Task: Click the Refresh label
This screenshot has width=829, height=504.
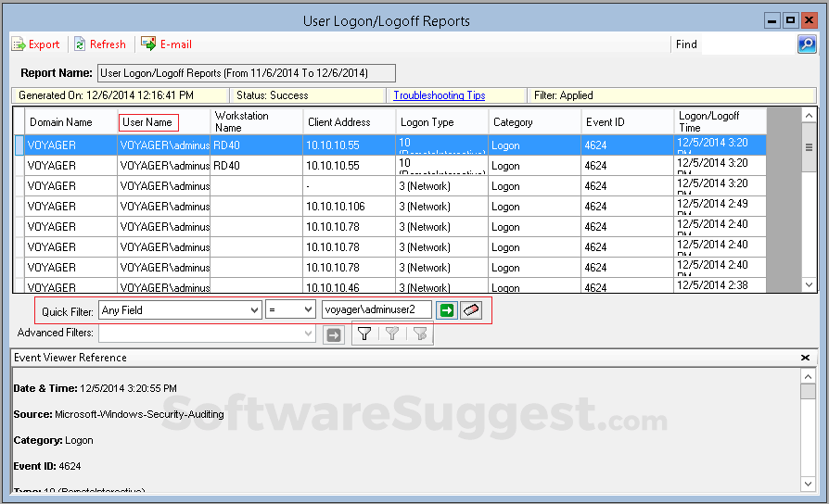Action: click(108, 44)
